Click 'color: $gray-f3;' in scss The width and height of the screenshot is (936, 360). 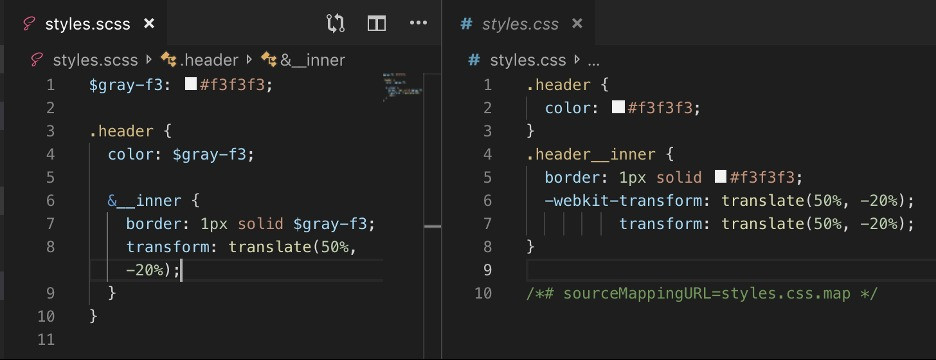point(181,154)
